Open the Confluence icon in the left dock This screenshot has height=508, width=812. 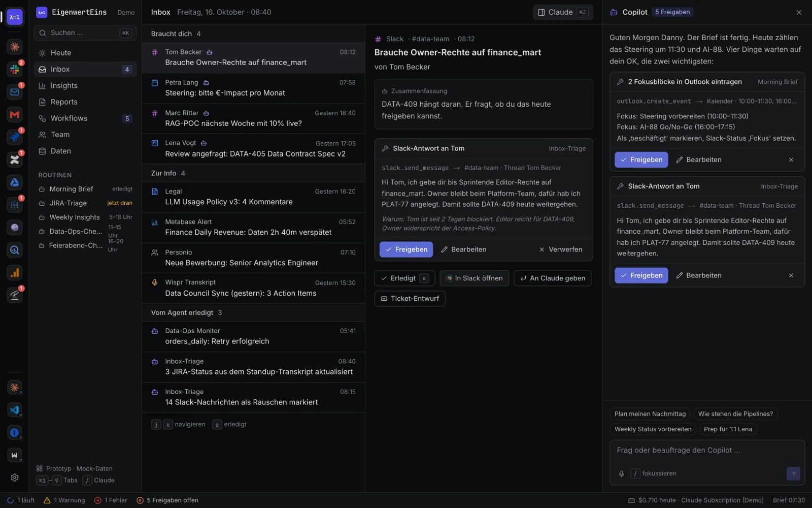[x=15, y=160]
